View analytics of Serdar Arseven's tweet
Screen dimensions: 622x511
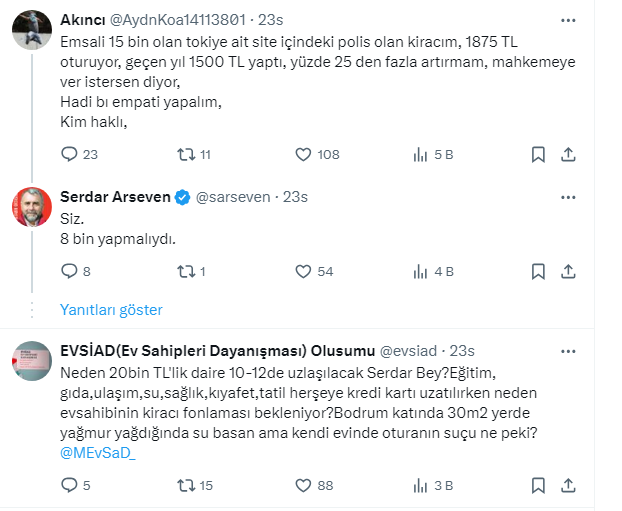coord(421,271)
